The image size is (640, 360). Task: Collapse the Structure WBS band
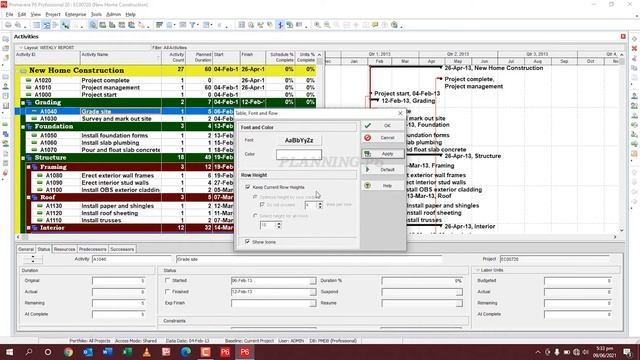(x=23, y=158)
